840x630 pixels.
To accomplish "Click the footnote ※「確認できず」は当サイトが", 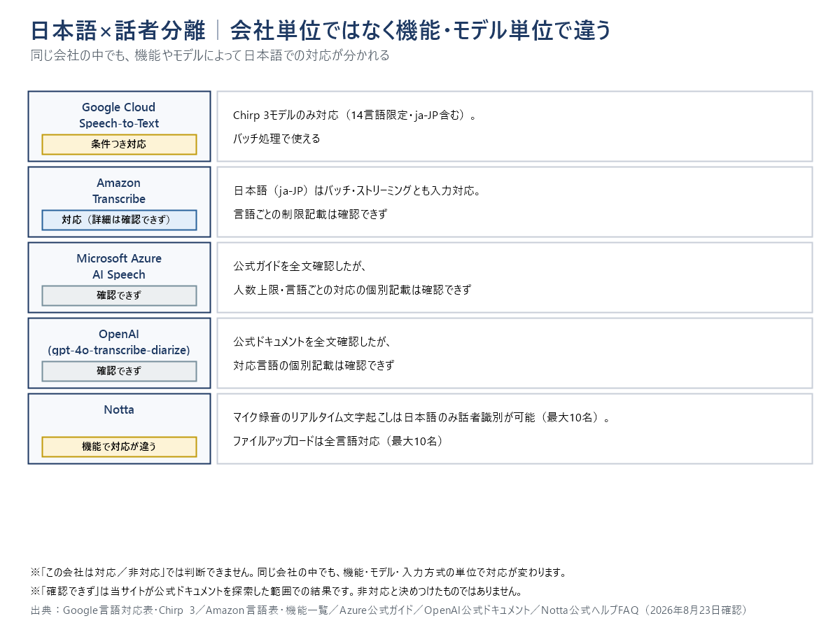I will (x=276, y=591).
